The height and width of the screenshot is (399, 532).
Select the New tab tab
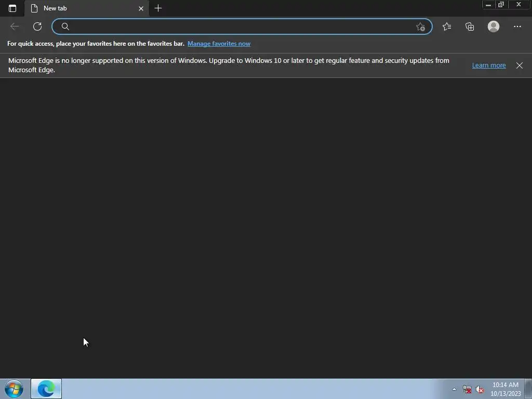pyautogui.click(x=87, y=8)
